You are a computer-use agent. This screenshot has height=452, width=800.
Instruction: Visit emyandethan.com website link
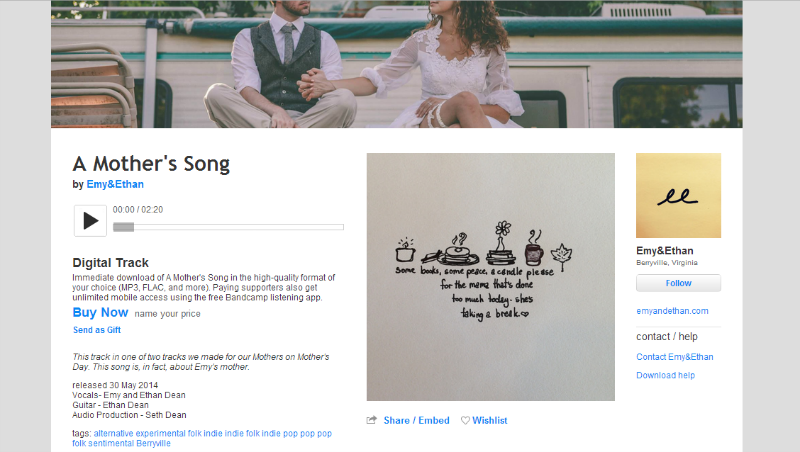(x=672, y=311)
